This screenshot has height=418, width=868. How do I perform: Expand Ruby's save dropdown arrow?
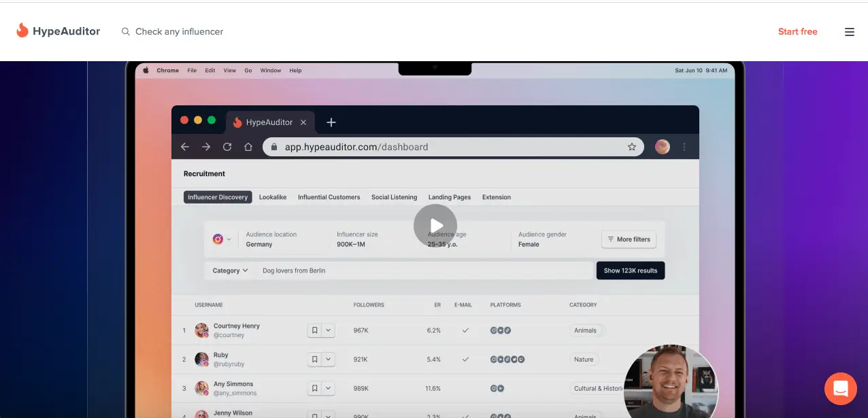pos(328,360)
